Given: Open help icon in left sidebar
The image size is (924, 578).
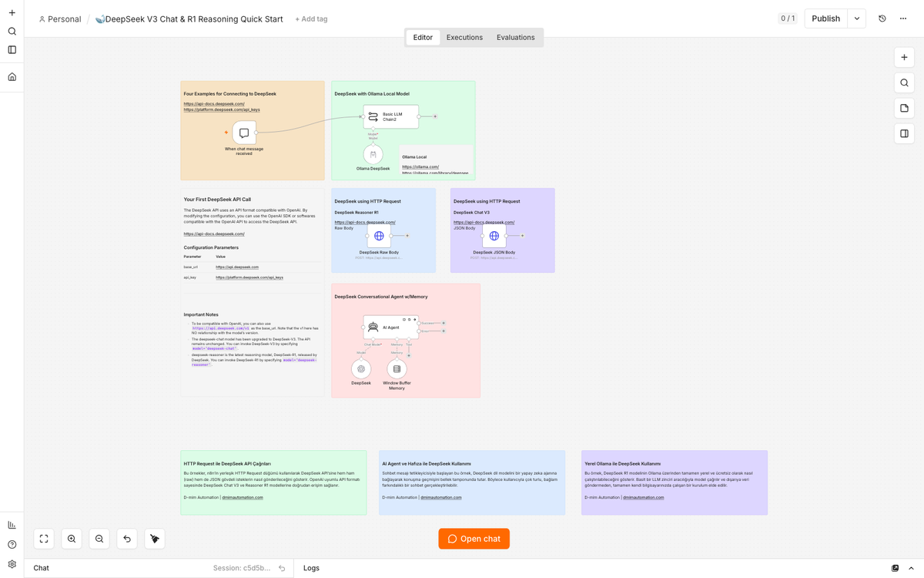Looking at the screenshot, I should 12,545.
